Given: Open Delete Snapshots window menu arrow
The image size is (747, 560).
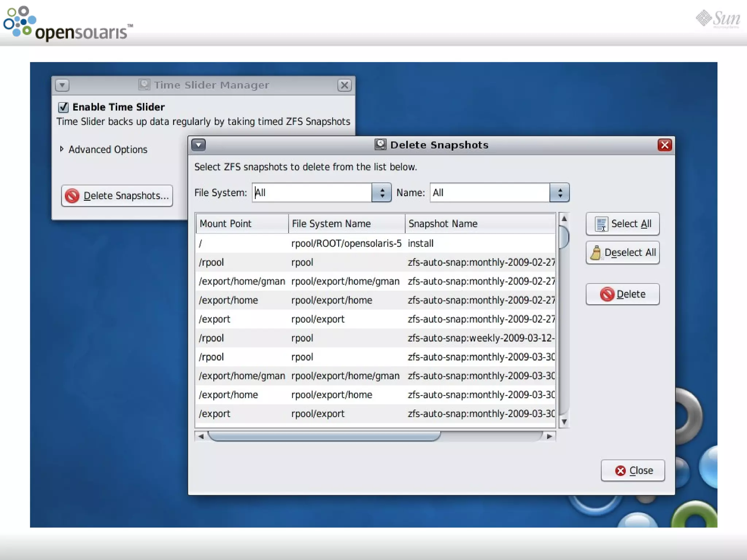Looking at the screenshot, I should click(x=198, y=145).
